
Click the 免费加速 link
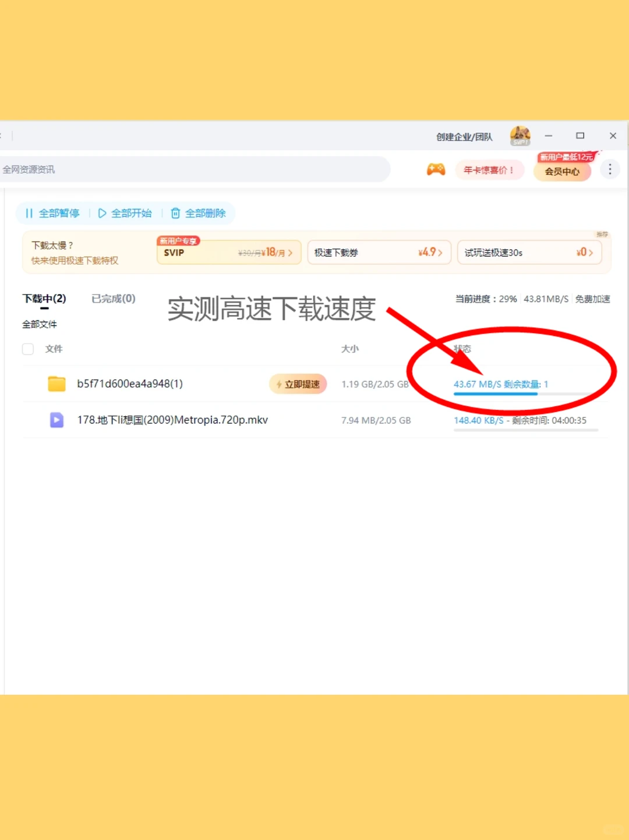click(x=592, y=299)
